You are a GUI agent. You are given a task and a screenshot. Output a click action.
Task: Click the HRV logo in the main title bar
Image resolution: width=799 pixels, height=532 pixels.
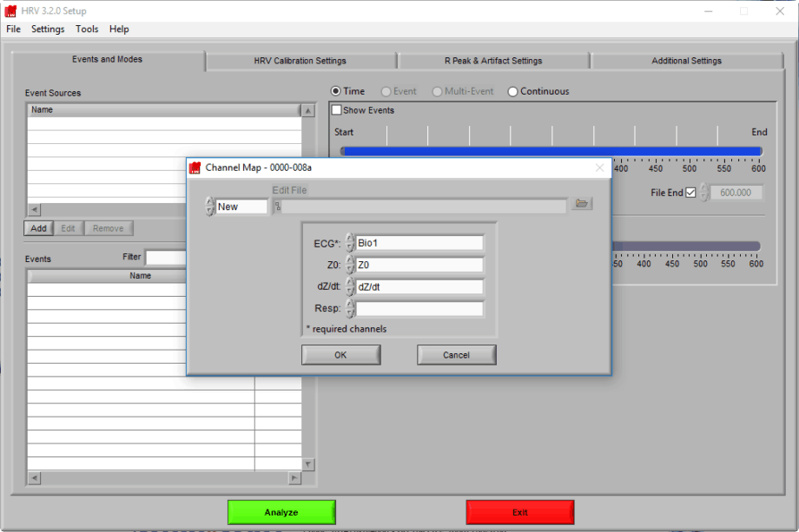(10, 10)
